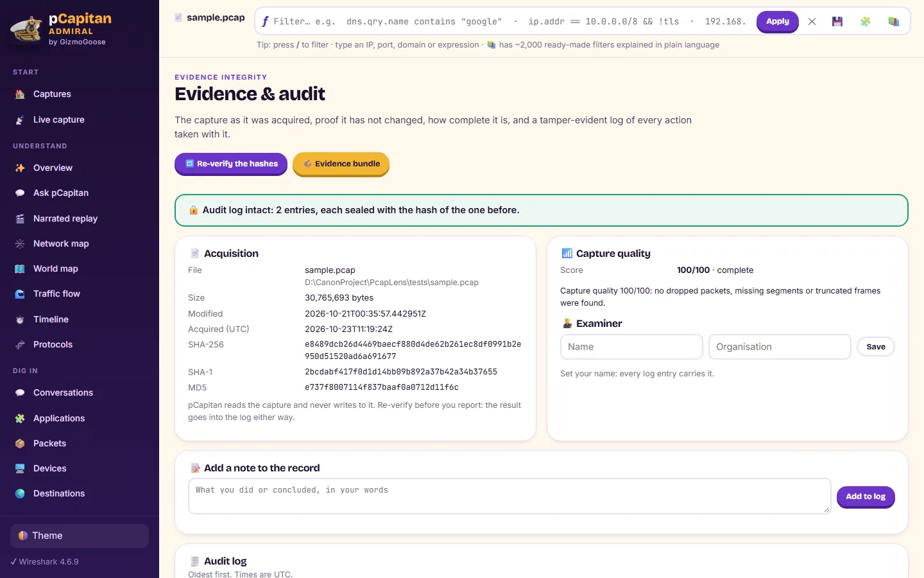The height and width of the screenshot is (578, 924).
Task: Click the file size 30,765,693 bytes
Action: pyautogui.click(x=339, y=298)
